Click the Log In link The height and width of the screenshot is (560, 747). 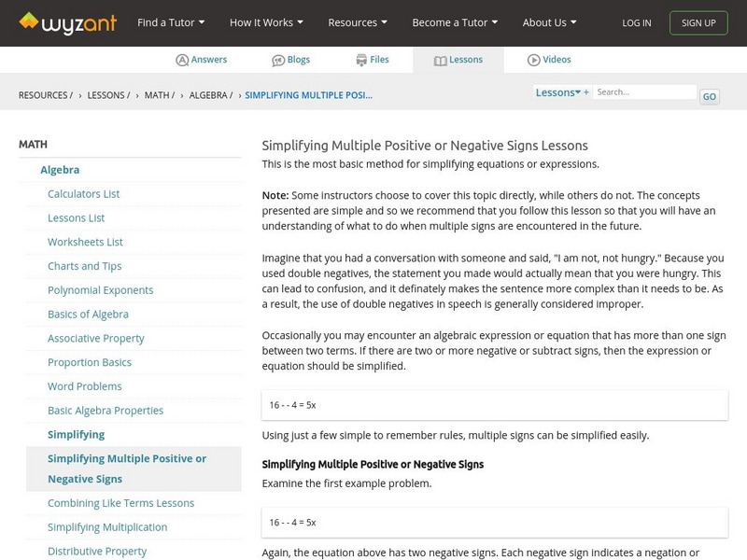(x=637, y=22)
